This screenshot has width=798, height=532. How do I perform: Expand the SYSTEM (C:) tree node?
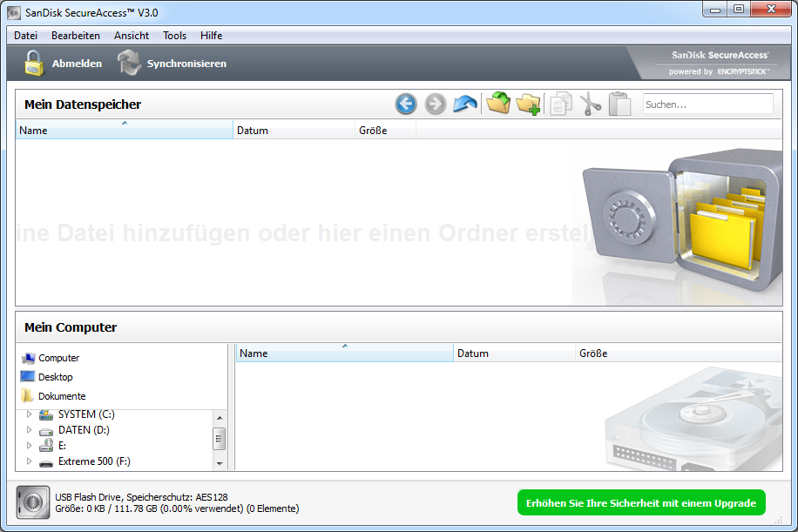pyautogui.click(x=29, y=414)
